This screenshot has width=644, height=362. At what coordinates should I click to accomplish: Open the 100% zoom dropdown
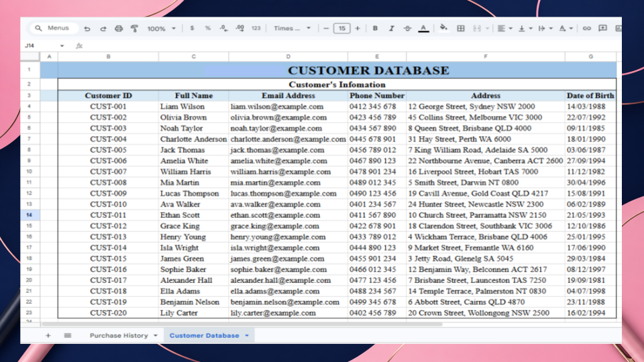(162, 28)
